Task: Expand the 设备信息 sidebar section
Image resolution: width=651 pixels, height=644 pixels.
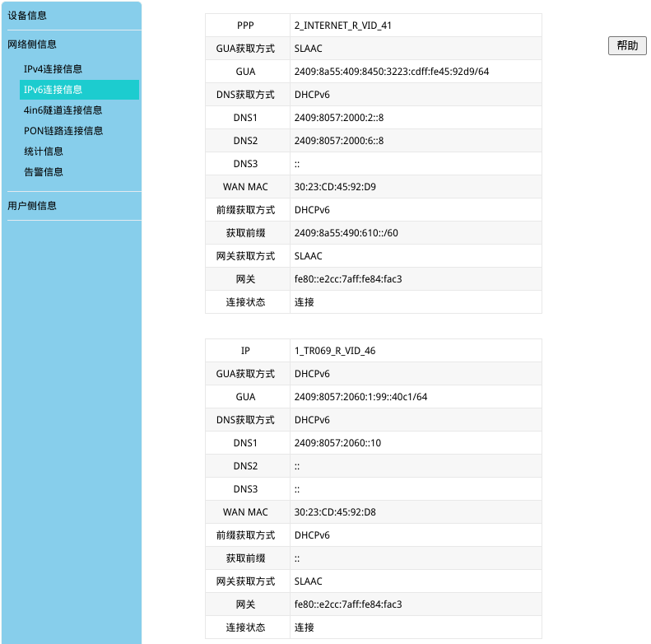Action: pos(27,15)
